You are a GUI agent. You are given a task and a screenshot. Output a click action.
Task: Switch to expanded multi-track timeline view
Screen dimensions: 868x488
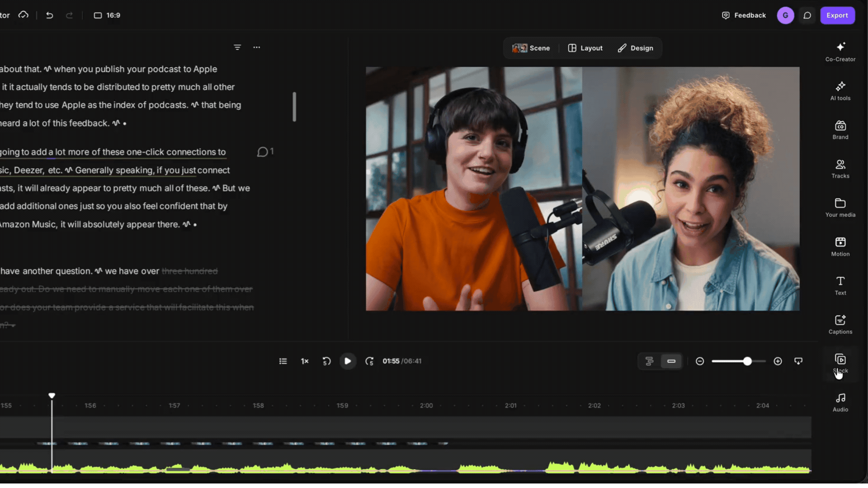coord(649,361)
